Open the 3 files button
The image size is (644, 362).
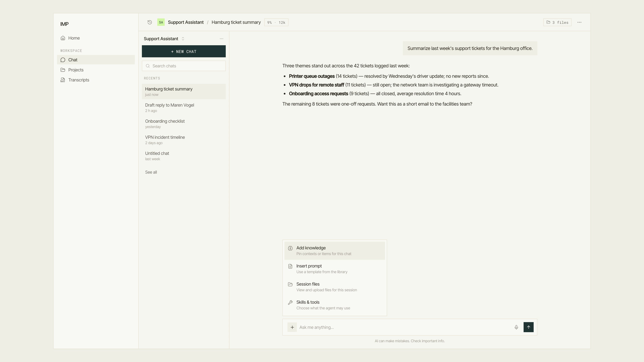tap(557, 22)
